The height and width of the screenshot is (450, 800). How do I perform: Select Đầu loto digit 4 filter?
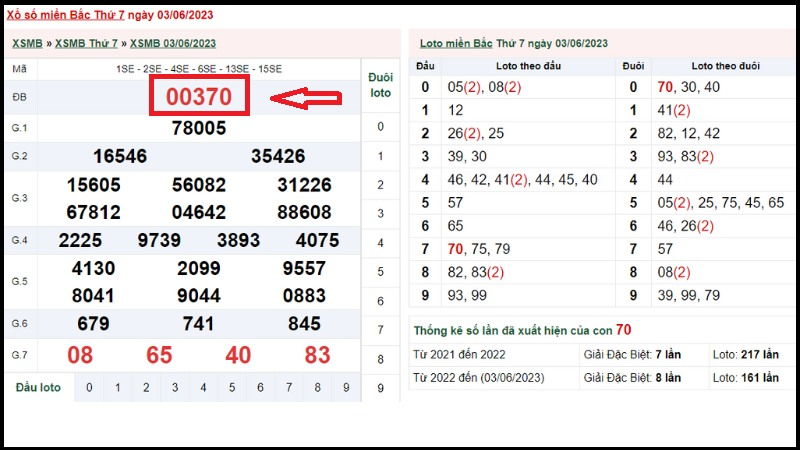click(204, 388)
